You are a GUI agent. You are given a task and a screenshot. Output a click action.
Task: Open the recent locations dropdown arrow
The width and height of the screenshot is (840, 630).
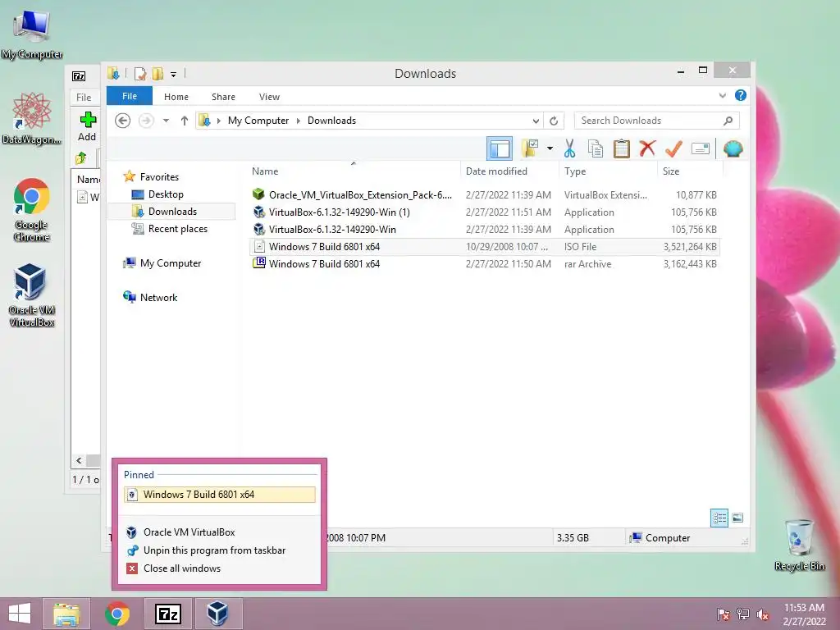(166, 121)
